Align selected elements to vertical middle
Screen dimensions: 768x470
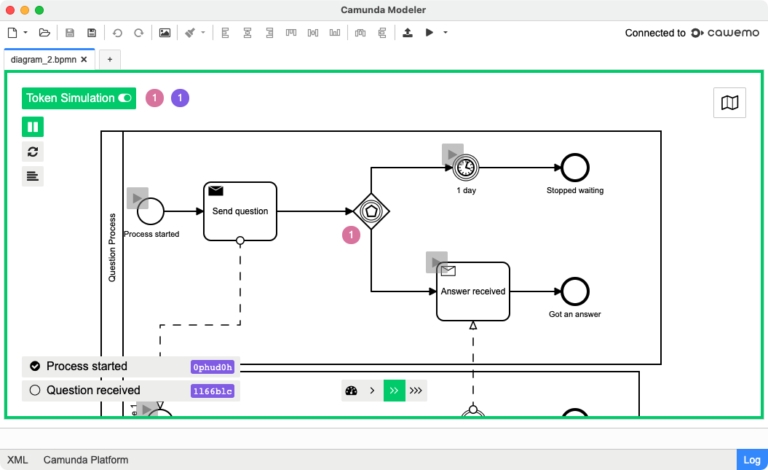pos(313,33)
